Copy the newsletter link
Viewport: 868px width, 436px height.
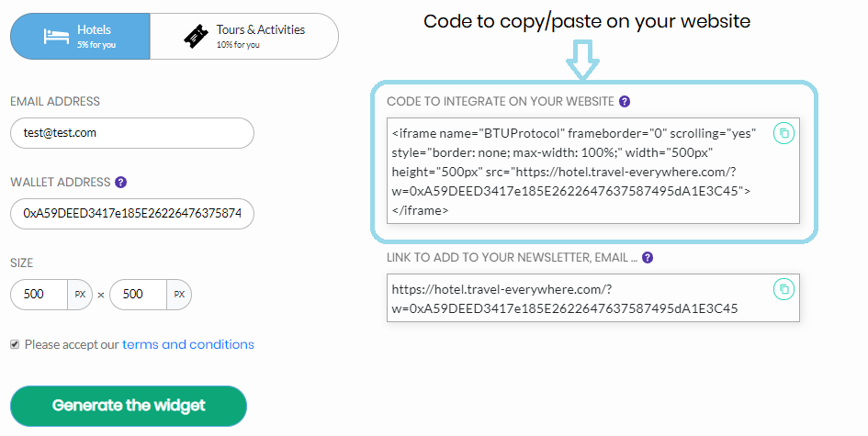[783, 289]
